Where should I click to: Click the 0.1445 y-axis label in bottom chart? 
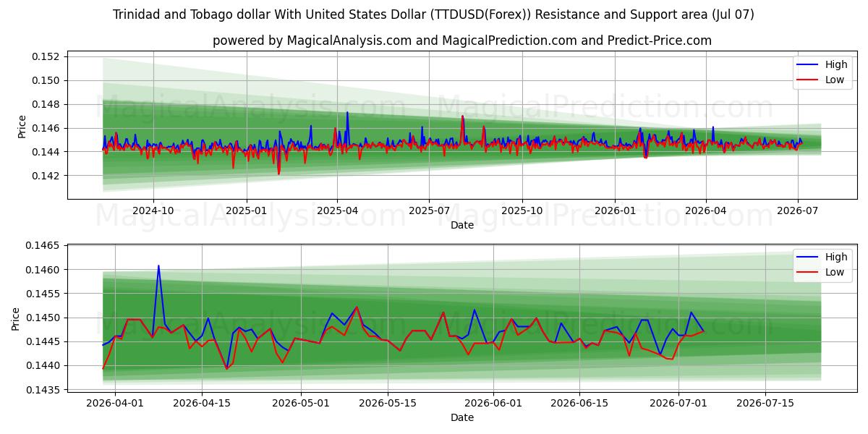(x=43, y=341)
